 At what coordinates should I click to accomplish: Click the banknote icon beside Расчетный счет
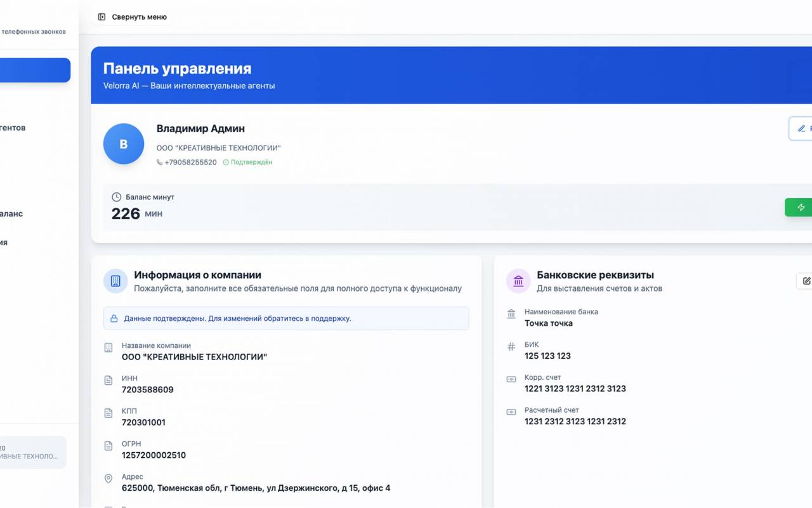(x=511, y=412)
